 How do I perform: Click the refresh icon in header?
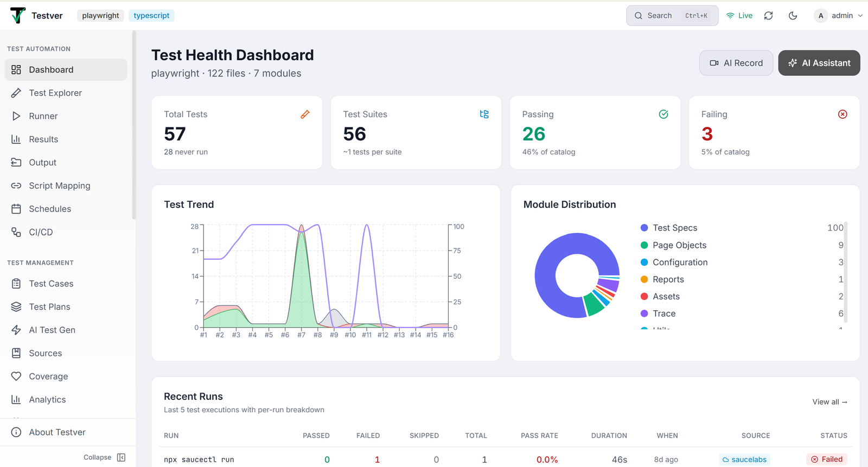[x=769, y=16]
